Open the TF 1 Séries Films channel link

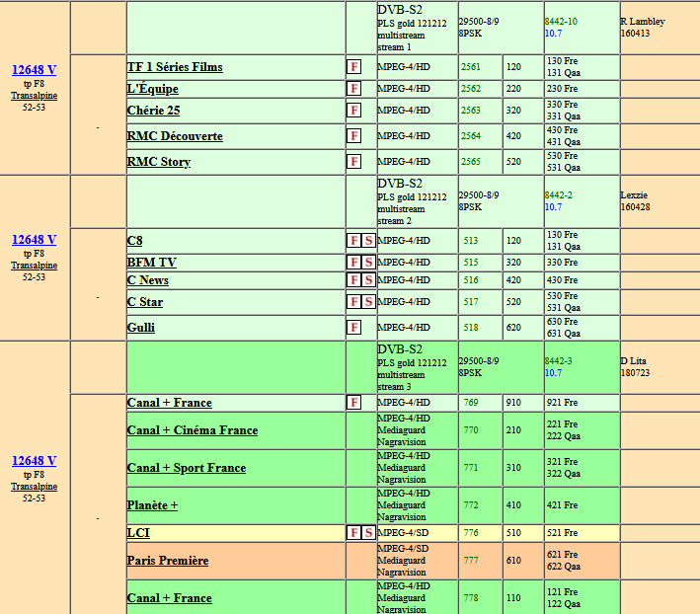click(175, 67)
